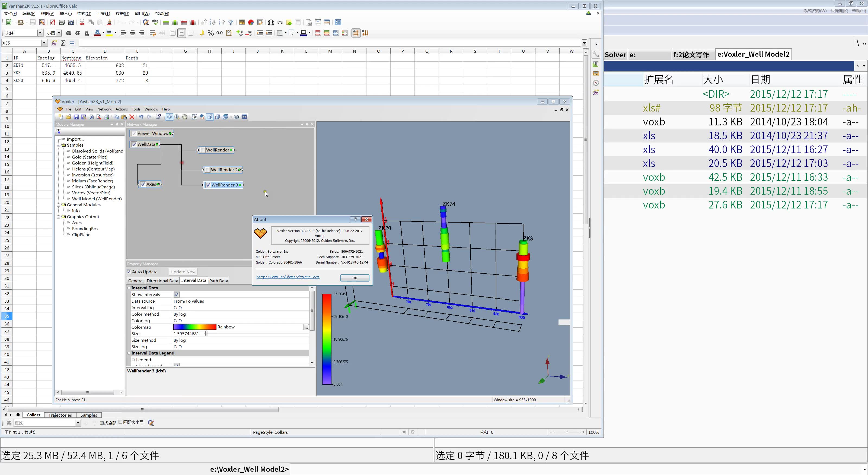Click the capture video film icon

point(244,117)
